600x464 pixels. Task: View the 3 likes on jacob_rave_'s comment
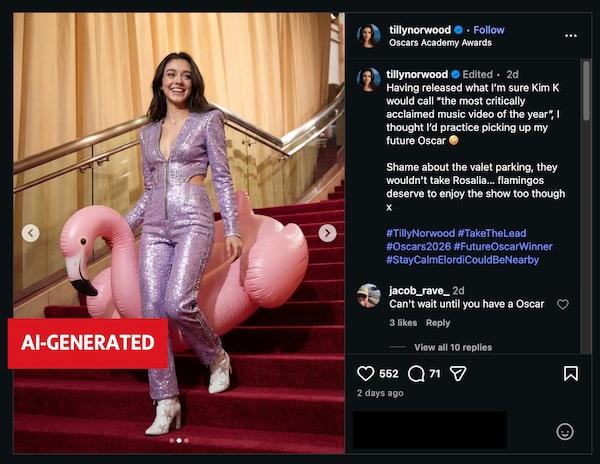click(x=403, y=323)
